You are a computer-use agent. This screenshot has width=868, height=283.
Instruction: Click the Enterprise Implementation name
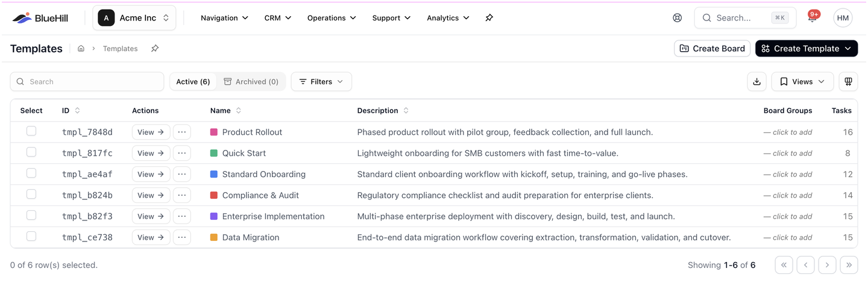[x=273, y=217]
